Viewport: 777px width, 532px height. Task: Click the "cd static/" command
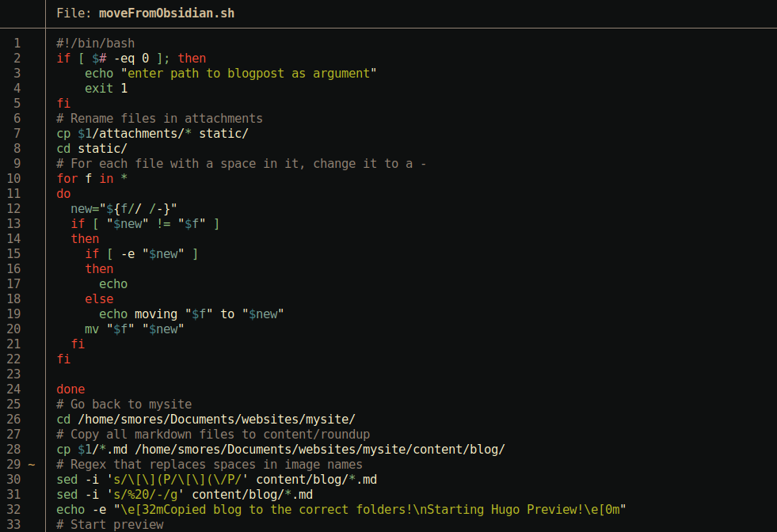(x=92, y=149)
